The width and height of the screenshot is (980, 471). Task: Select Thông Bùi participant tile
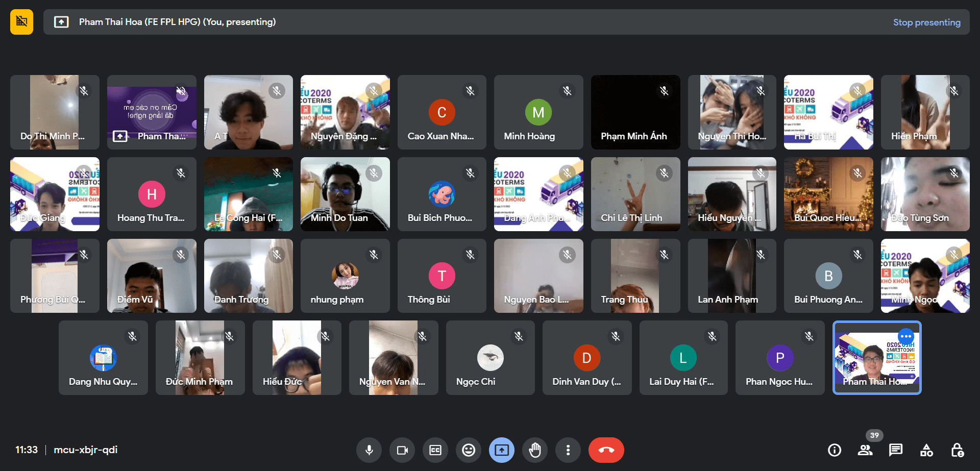pyautogui.click(x=442, y=276)
